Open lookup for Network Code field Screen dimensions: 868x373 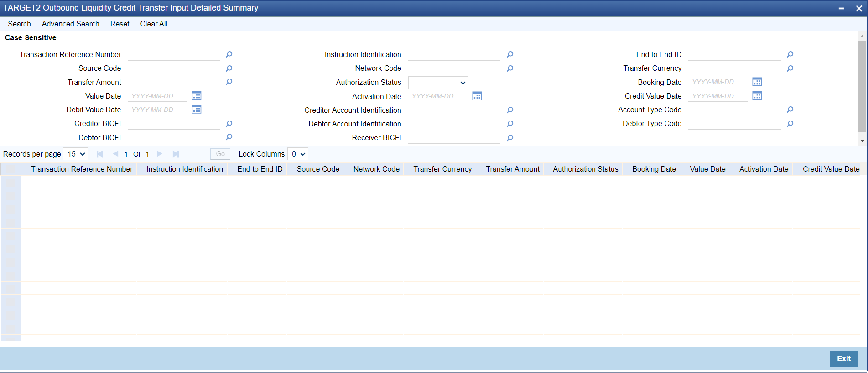(510, 68)
